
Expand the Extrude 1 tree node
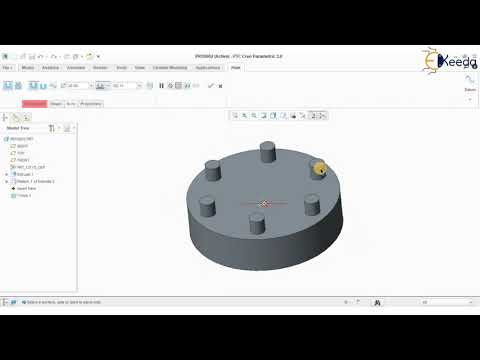[6, 174]
